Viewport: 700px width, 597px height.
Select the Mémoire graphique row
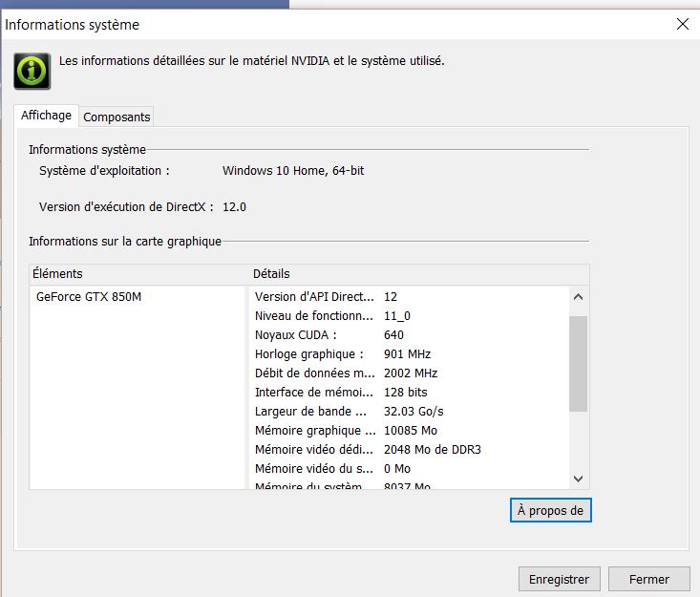click(x=409, y=431)
